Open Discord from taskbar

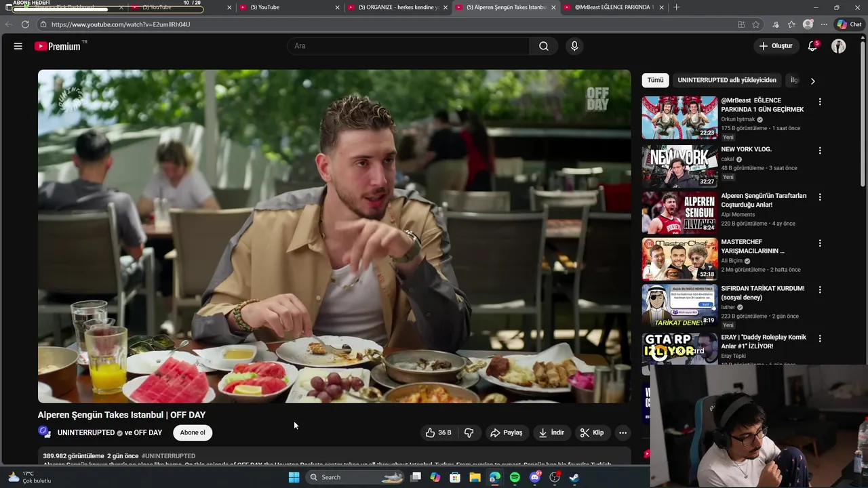[535, 477]
